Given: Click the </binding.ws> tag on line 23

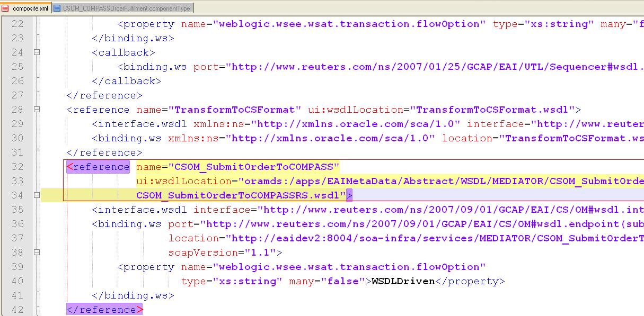Looking at the screenshot, I should click(133, 38).
